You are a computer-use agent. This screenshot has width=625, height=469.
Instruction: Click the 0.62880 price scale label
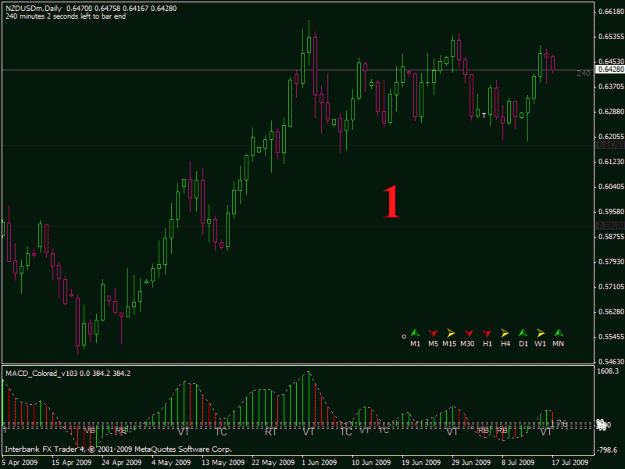pos(611,112)
